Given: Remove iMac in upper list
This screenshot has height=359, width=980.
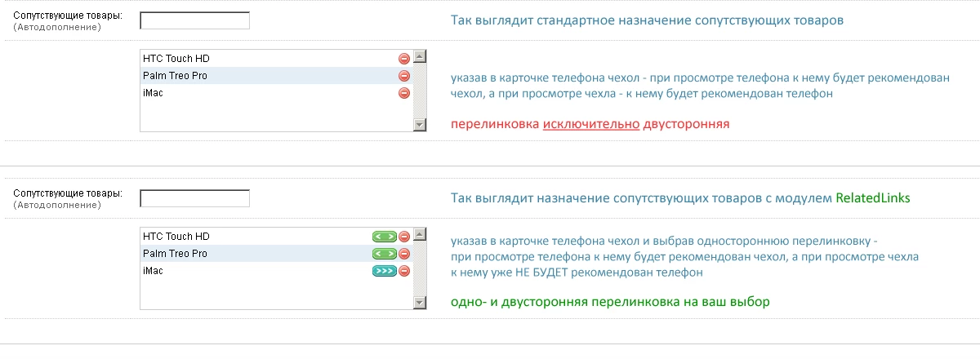Looking at the screenshot, I should (x=403, y=93).
